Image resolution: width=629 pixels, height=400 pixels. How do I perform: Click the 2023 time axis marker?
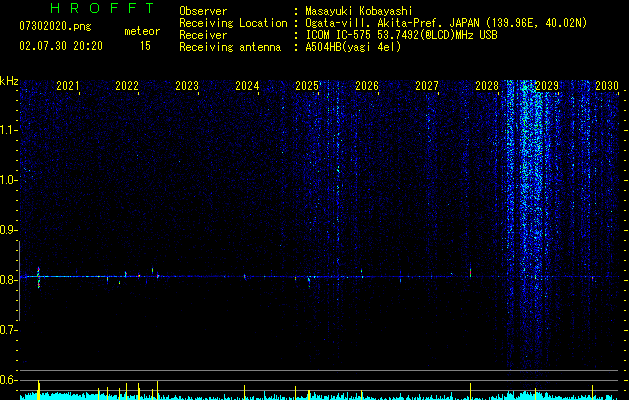tap(187, 86)
